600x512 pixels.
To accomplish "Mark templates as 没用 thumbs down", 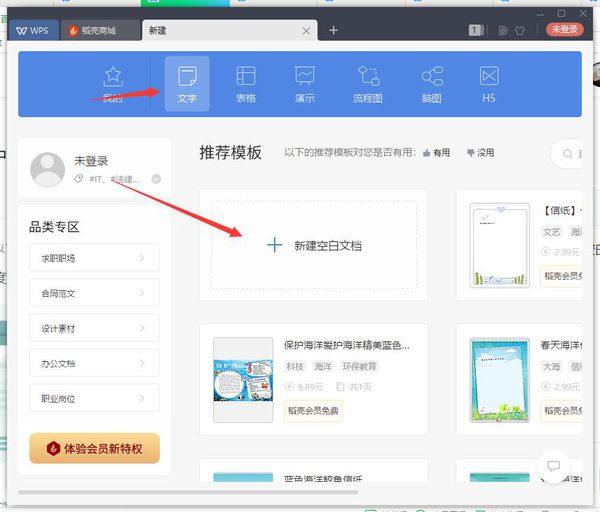I will (480, 153).
